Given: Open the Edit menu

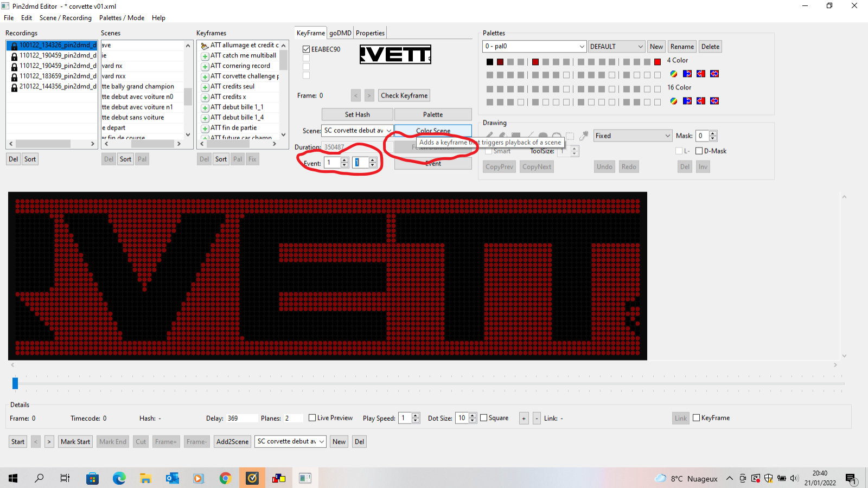Looking at the screenshot, I should (x=27, y=18).
